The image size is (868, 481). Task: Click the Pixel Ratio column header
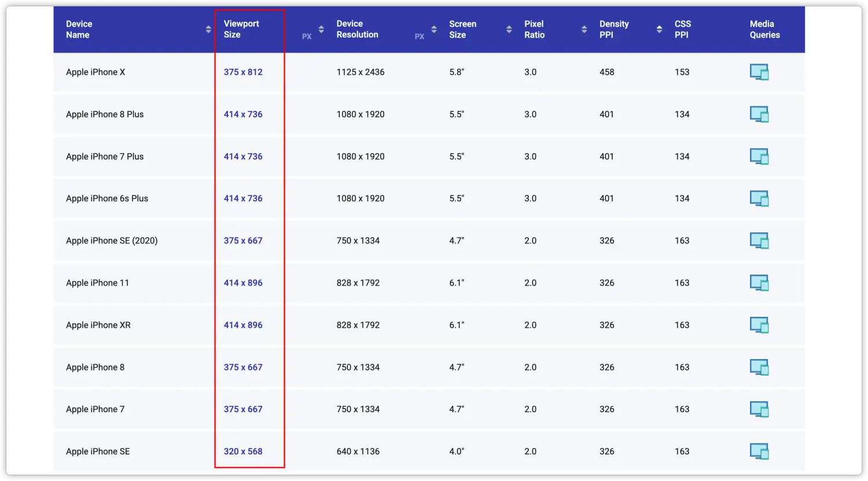pyautogui.click(x=534, y=29)
